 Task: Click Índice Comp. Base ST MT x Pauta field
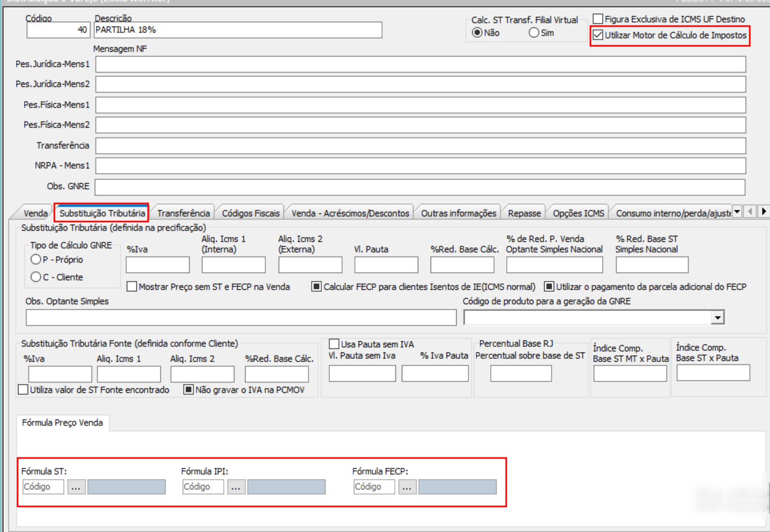coord(630,374)
